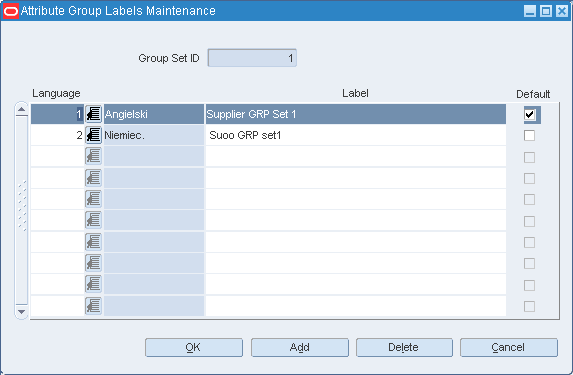573x375 pixels.
Task: Click list-of-values icon in third empty row
Action: [x=94, y=156]
